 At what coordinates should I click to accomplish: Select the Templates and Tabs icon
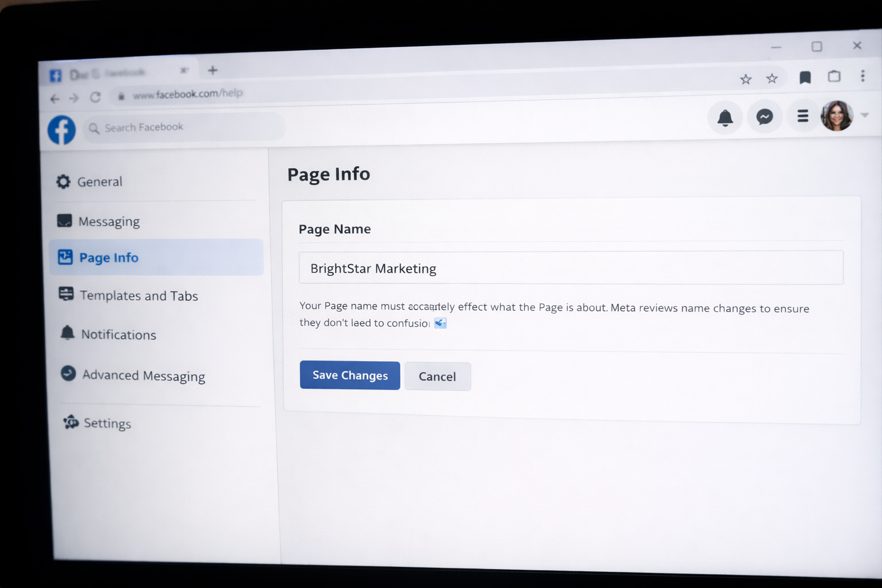click(65, 295)
